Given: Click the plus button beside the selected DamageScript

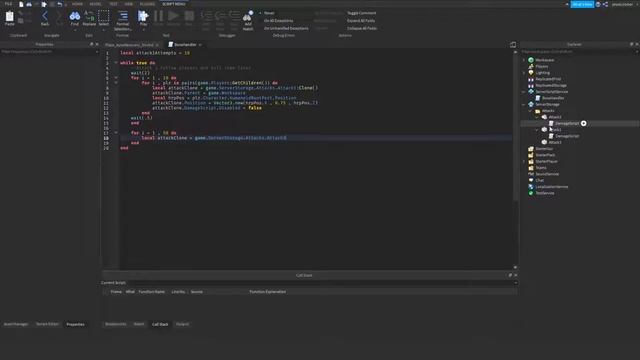Looking at the screenshot, I should click(584, 123).
